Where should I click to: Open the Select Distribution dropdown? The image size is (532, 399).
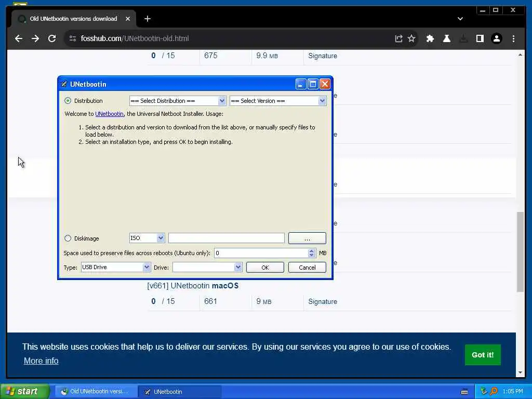(178, 101)
